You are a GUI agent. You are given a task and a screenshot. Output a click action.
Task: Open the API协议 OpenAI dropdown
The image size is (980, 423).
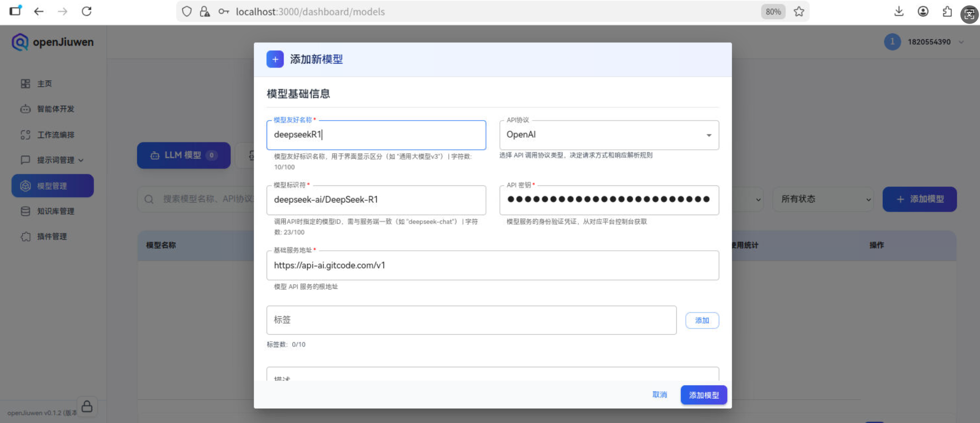[x=609, y=135]
